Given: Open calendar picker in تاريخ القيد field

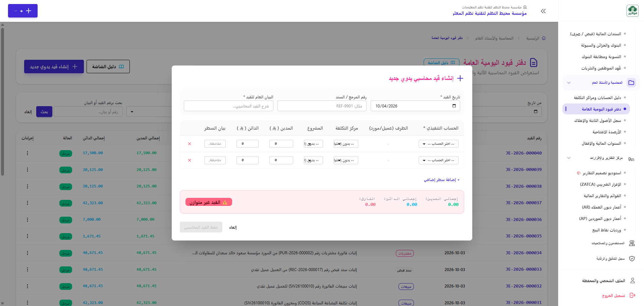Looking at the screenshot, I should point(454,106).
